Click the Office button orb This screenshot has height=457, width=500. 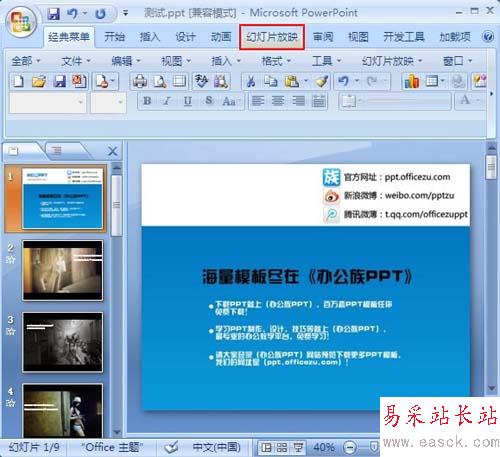point(22,21)
